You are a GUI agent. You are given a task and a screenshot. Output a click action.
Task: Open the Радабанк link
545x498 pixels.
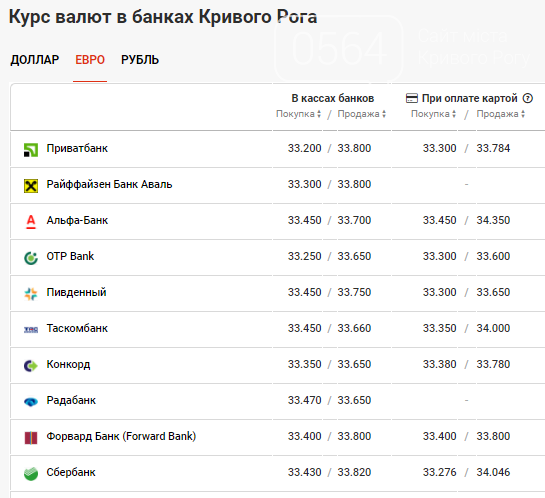(x=71, y=400)
